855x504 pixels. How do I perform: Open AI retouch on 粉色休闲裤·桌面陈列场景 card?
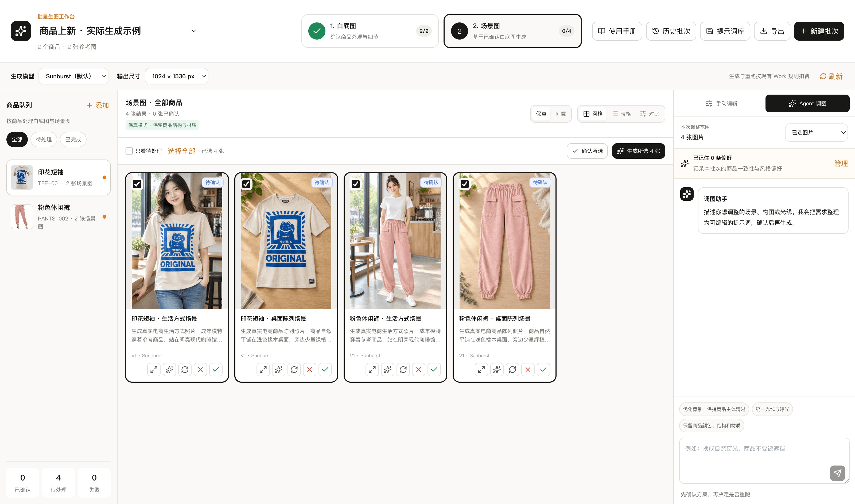(x=497, y=370)
